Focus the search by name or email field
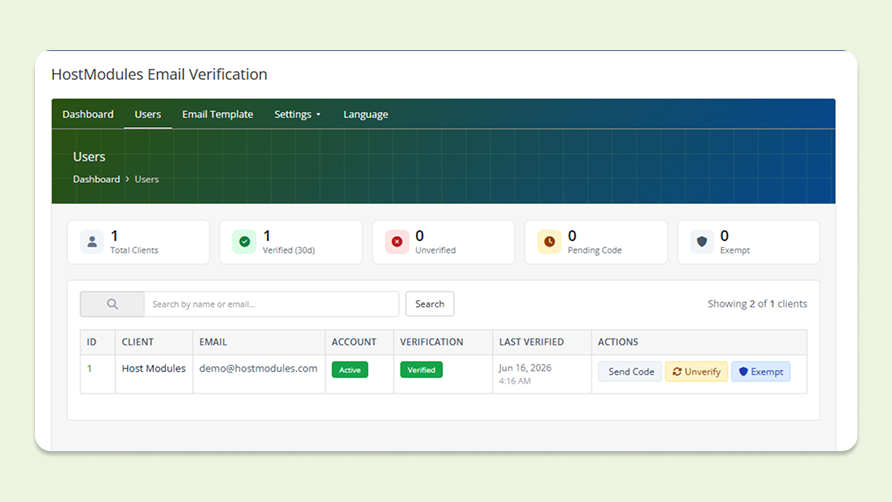This screenshot has height=502, width=892. click(271, 304)
